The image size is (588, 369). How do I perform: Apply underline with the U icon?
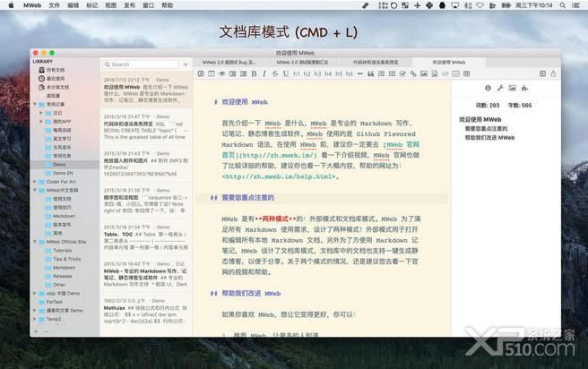click(x=286, y=73)
